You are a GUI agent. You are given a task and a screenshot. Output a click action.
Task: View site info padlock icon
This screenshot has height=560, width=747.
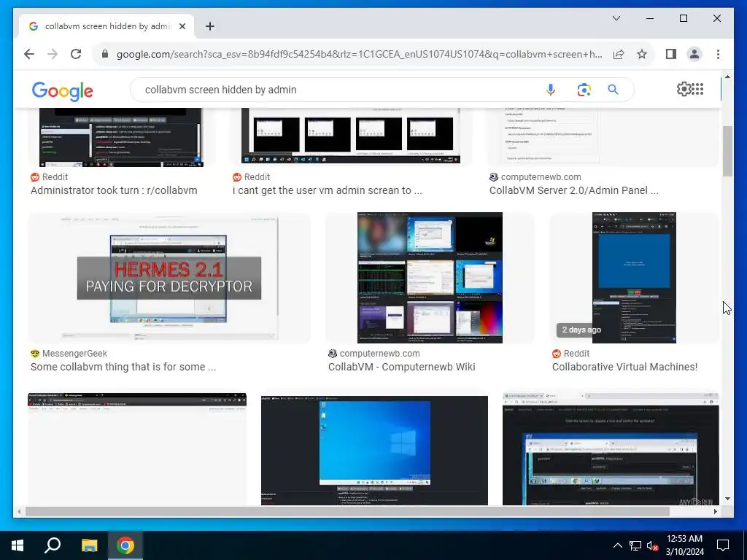tap(105, 54)
